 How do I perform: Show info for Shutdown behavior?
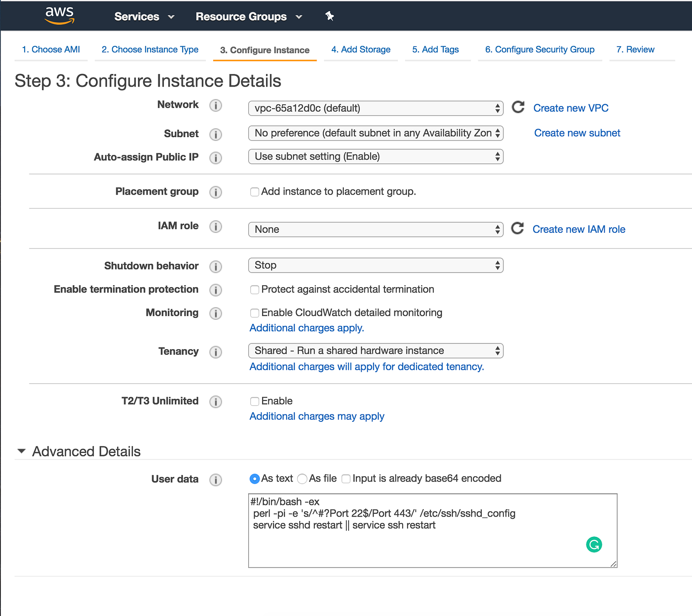pyautogui.click(x=215, y=266)
